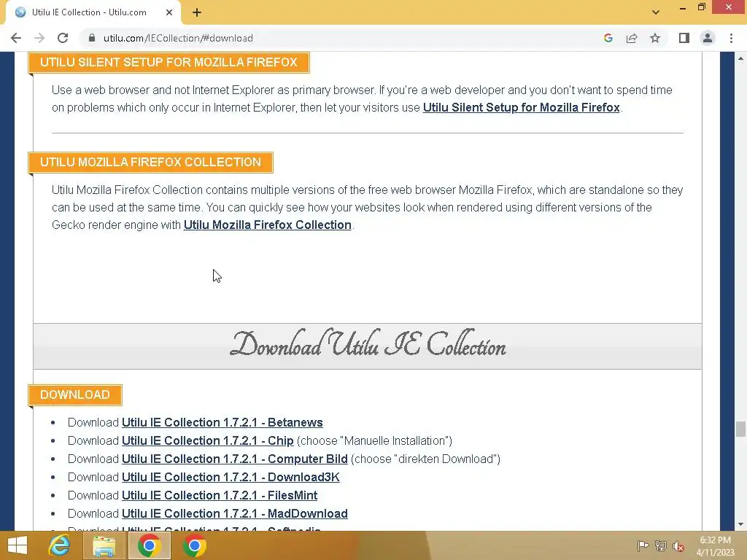Open Utilu Mozilla Firefox Collection link
The width and height of the screenshot is (747, 560).
267,225
